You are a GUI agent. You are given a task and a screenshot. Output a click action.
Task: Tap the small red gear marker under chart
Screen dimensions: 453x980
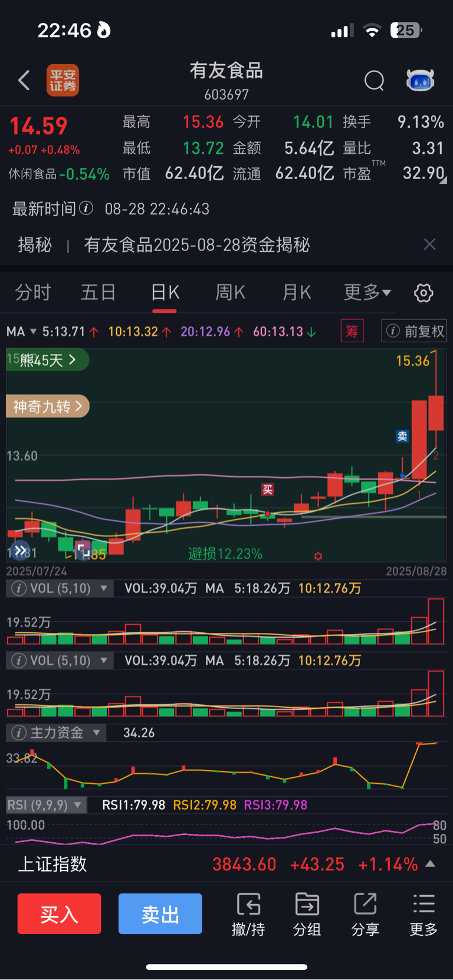(x=318, y=556)
